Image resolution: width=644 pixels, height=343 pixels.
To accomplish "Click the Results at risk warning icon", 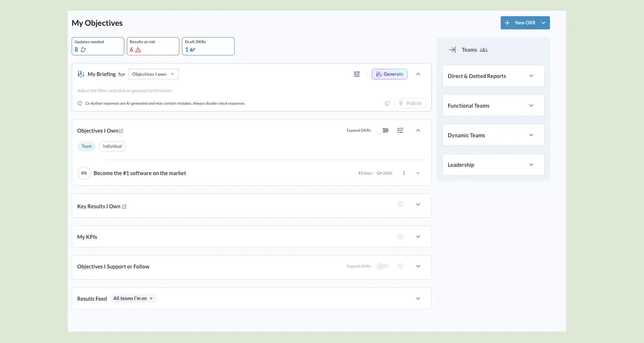I will pyautogui.click(x=138, y=50).
